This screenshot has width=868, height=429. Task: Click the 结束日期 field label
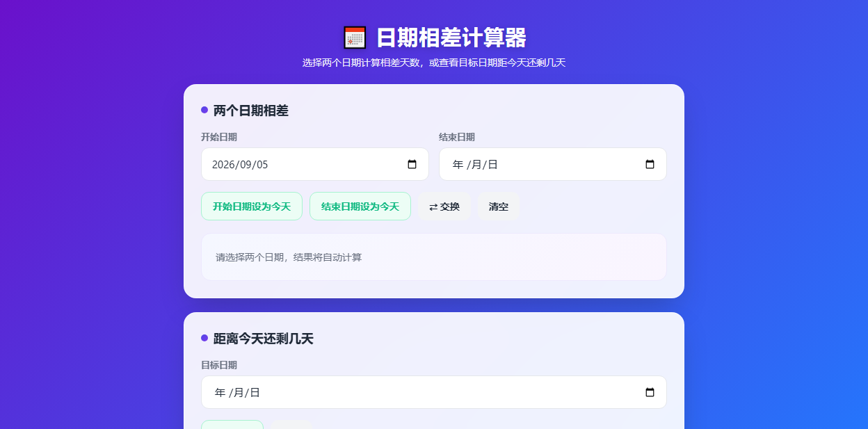(x=457, y=137)
